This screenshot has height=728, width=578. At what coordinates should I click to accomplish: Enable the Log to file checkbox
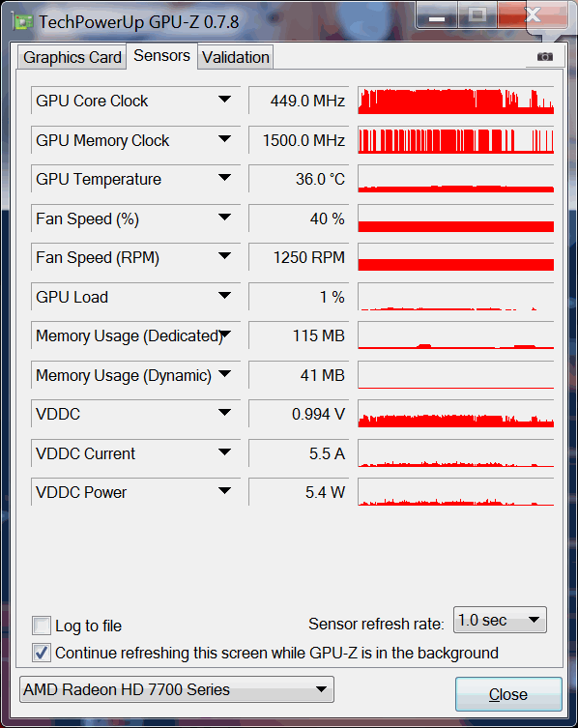pyautogui.click(x=42, y=626)
